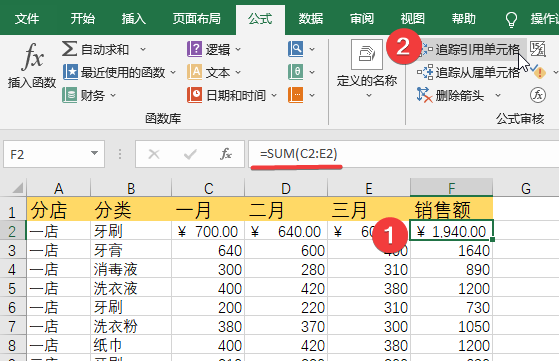Open the 日期和时间 functions icon
Image resolution: width=559 pixels, height=361 pixels.
point(195,95)
